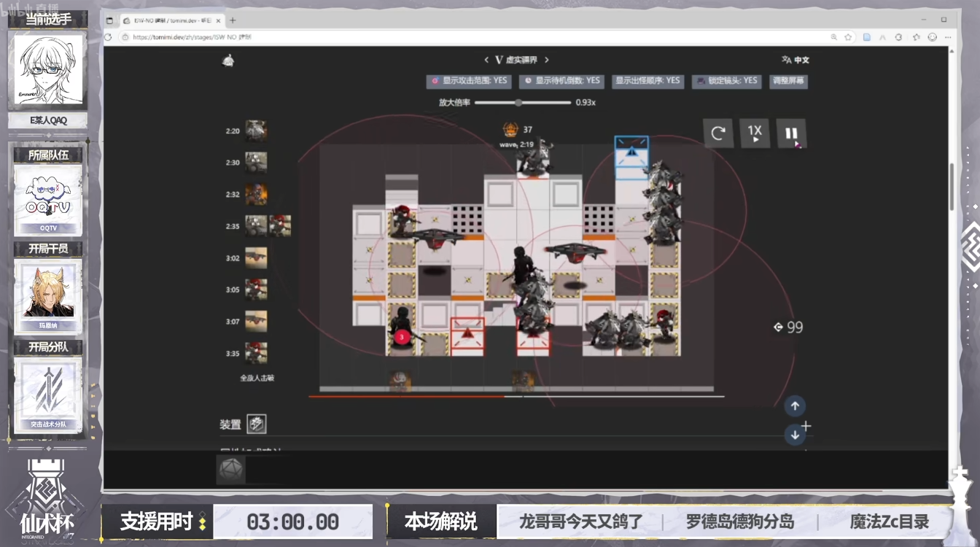Click the round down arrow button
Image resolution: width=980 pixels, height=547 pixels.
point(795,435)
